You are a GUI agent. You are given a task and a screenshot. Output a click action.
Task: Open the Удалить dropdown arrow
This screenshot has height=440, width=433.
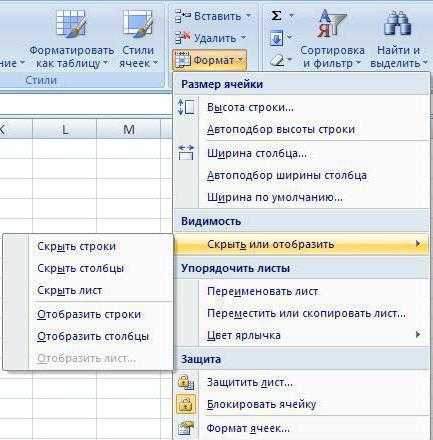pyautogui.click(x=244, y=38)
